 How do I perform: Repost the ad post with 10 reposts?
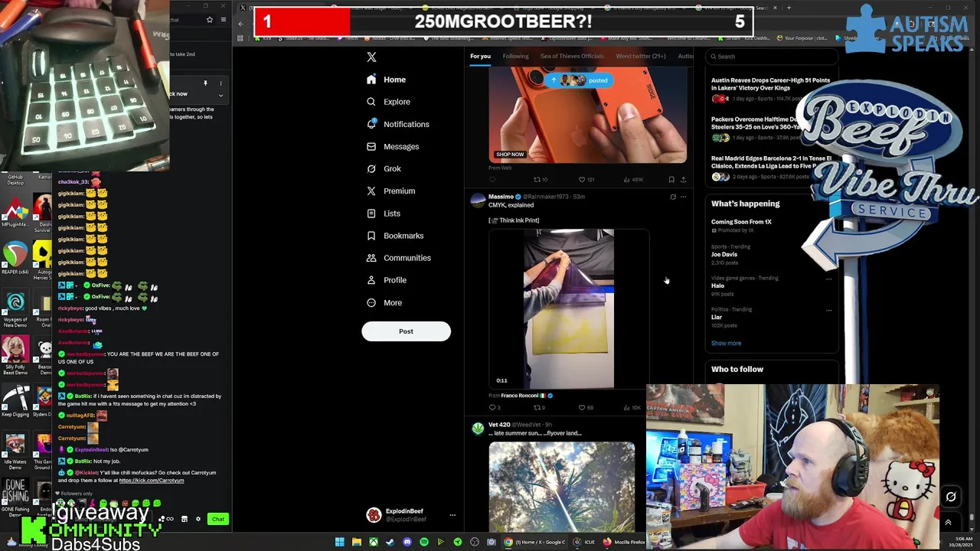[540, 180]
